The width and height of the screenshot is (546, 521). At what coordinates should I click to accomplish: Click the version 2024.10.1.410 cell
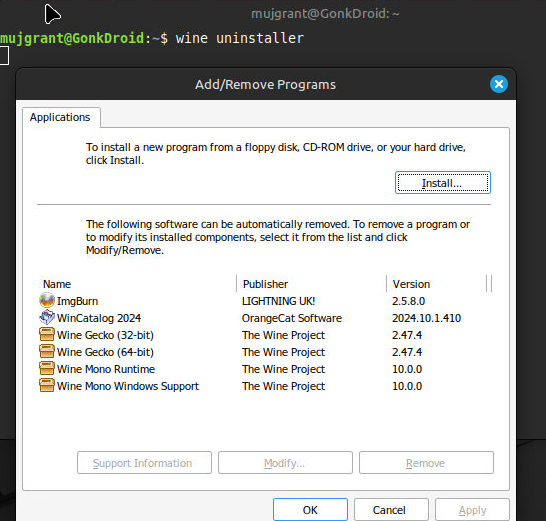[427, 318]
